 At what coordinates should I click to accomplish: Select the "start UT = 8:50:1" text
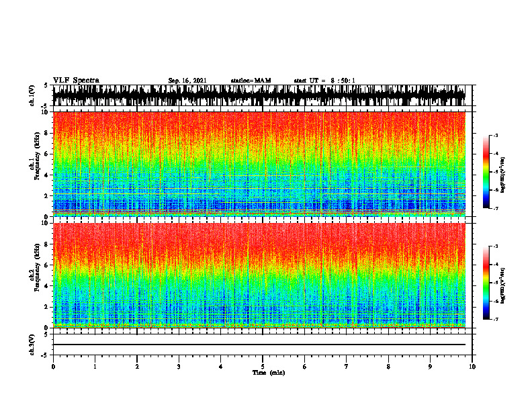click(324, 81)
